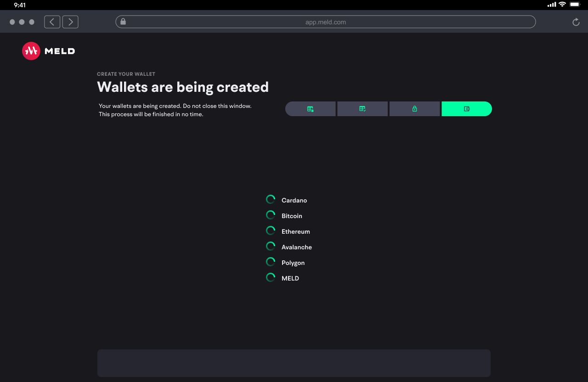Select the padlock password step
The width and height of the screenshot is (588, 382).
coord(414,109)
